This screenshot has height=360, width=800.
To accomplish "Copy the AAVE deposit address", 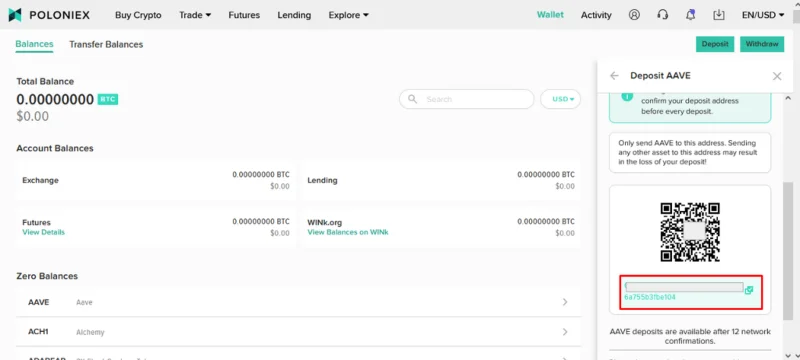I will pos(748,290).
